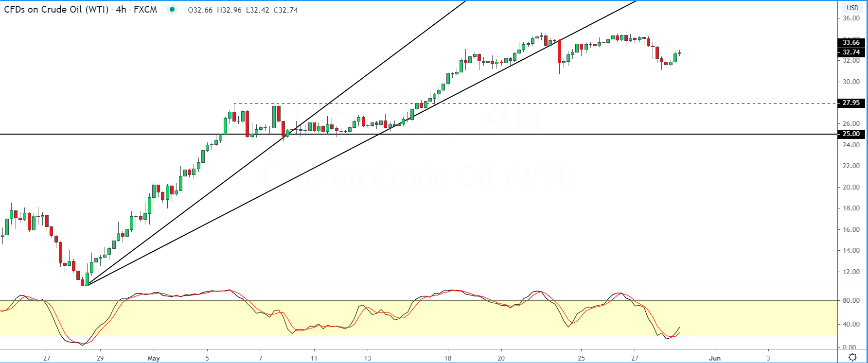Screen dimensions: 868x363
Task: Click the green market status dot
Action: click(172, 9)
